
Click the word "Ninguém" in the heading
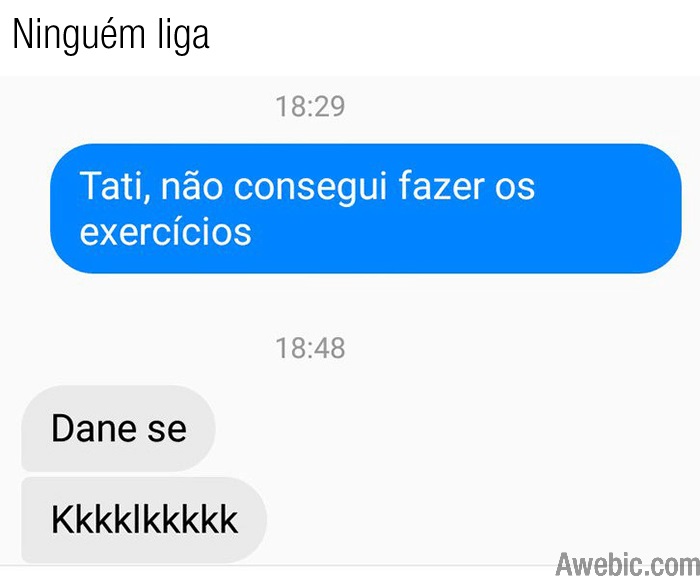[x=79, y=33]
